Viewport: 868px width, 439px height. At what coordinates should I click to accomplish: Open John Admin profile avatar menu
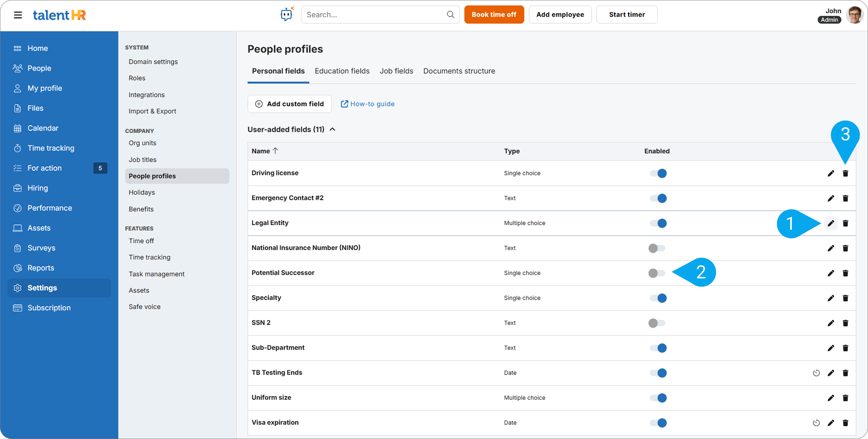(x=854, y=15)
